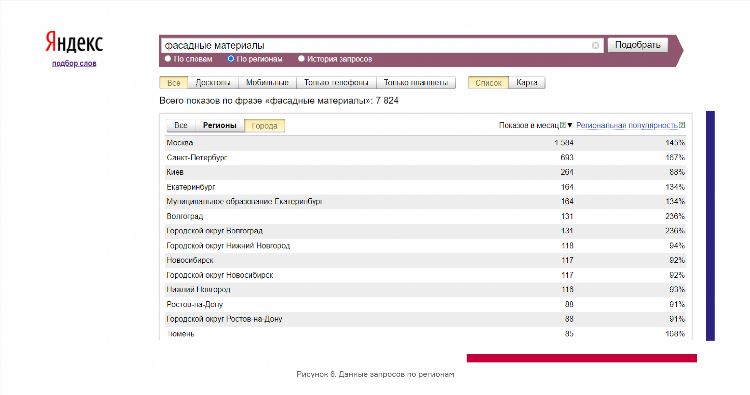Select the Регионы tab

pyautogui.click(x=220, y=125)
